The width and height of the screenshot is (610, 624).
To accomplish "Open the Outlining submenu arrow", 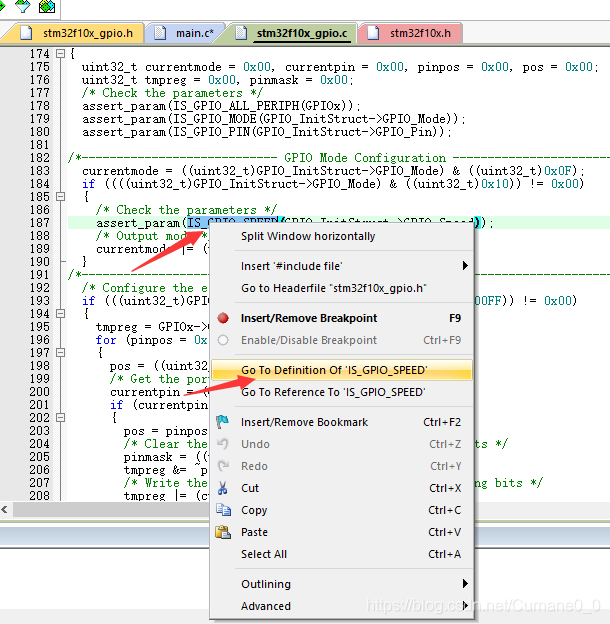I will click(x=465, y=583).
